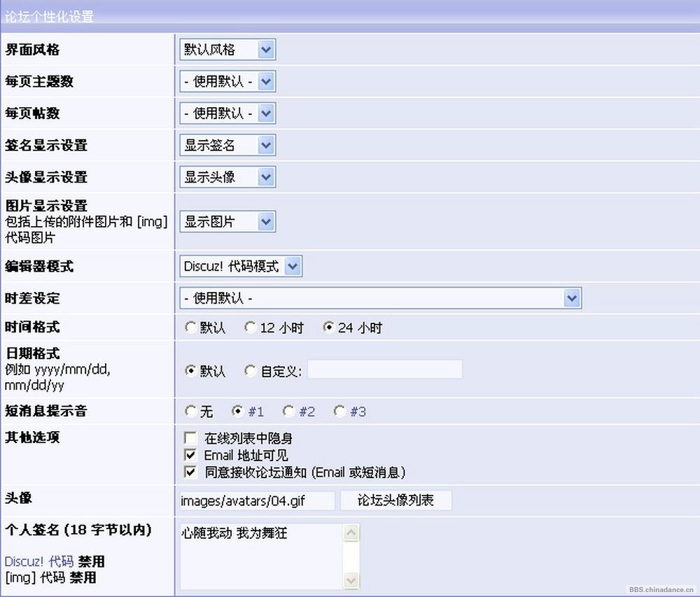The image size is (700, 597).
Task: Select the 默认 time format radio
Action: 190,328
